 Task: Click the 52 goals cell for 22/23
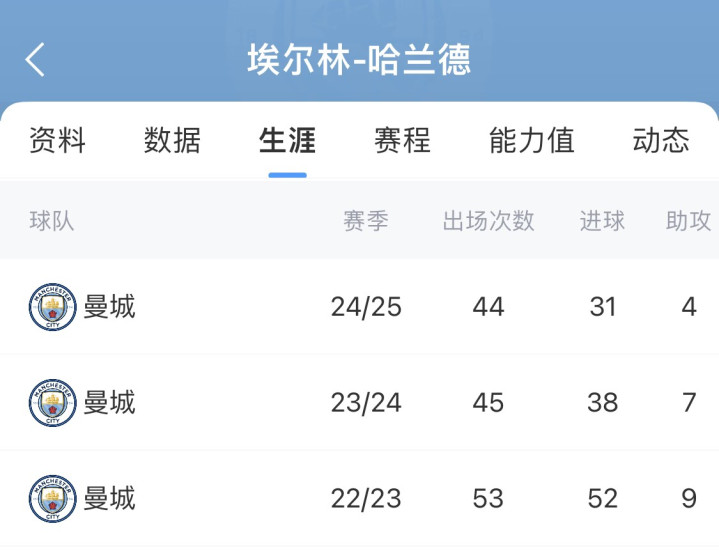coord(603,499)
